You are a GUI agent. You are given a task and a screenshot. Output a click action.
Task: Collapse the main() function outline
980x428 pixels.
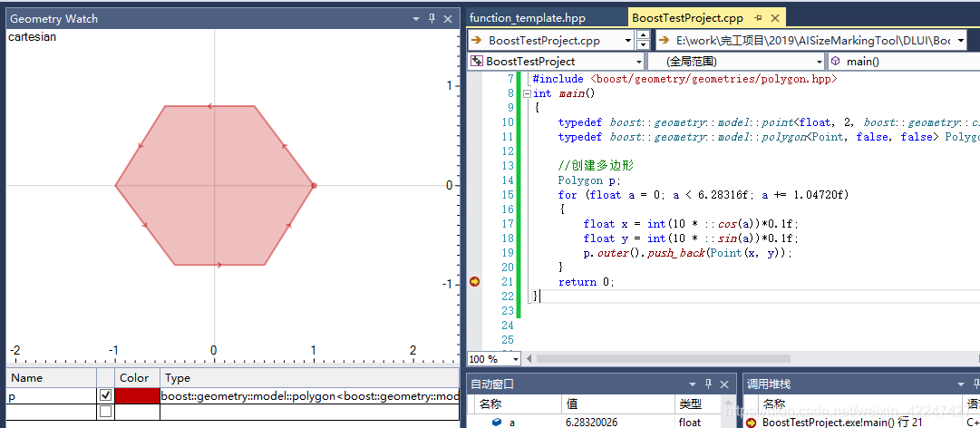527,93
